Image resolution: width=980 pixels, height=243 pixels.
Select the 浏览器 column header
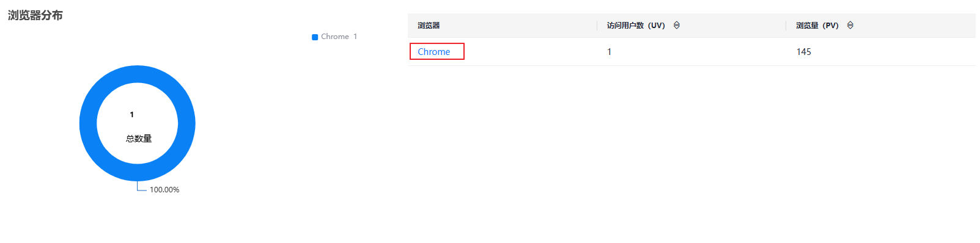(429, 26)
